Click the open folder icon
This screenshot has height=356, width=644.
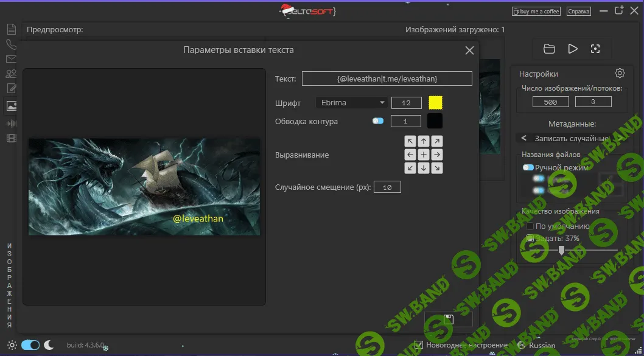pyautogui.click(x=549, y=49)
